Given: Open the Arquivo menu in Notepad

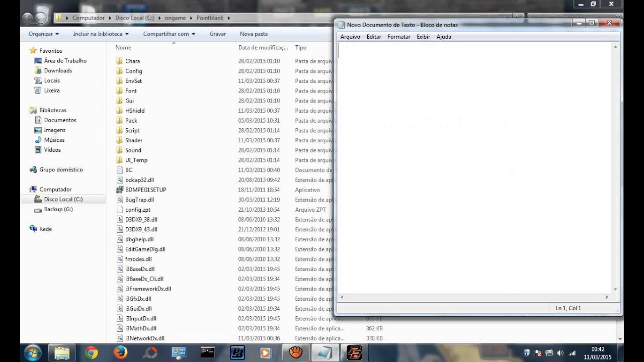Looking at the screenshot, I should [x=350, y=37].
